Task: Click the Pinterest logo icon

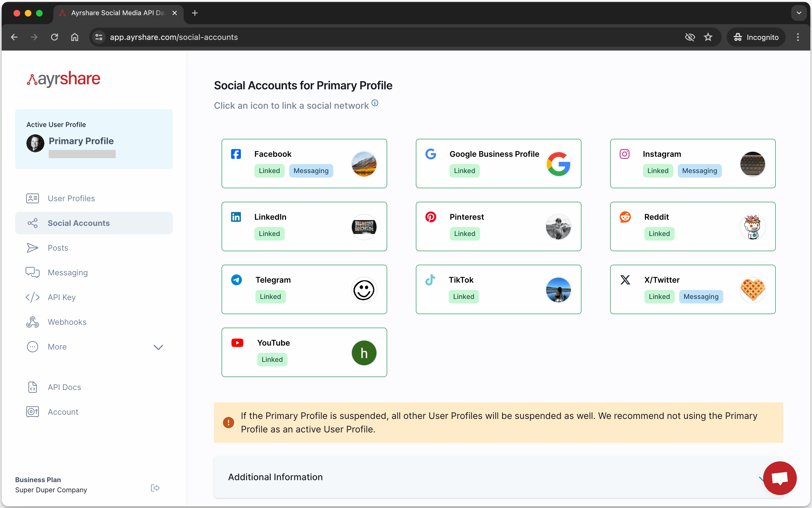Action: point(431,217)
